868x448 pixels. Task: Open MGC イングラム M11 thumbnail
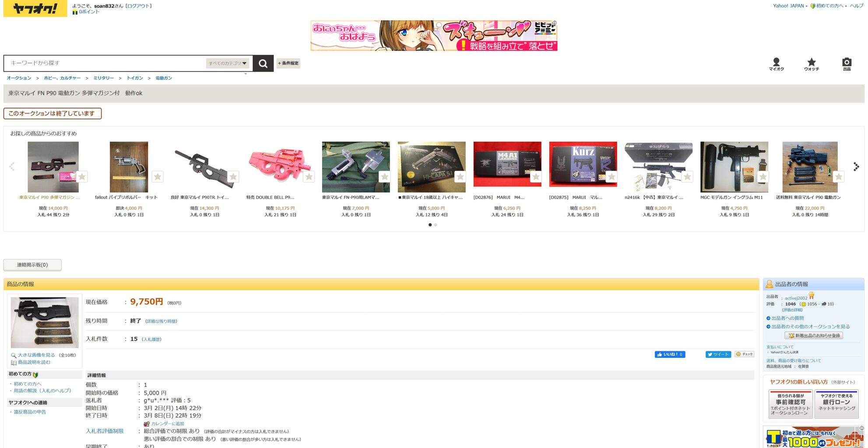pos(734,167)
